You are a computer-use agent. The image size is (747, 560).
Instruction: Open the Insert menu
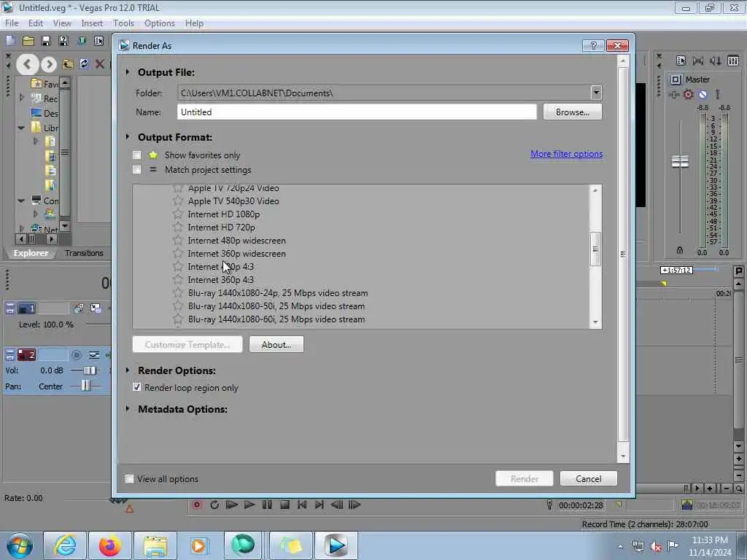pos(92,23)
